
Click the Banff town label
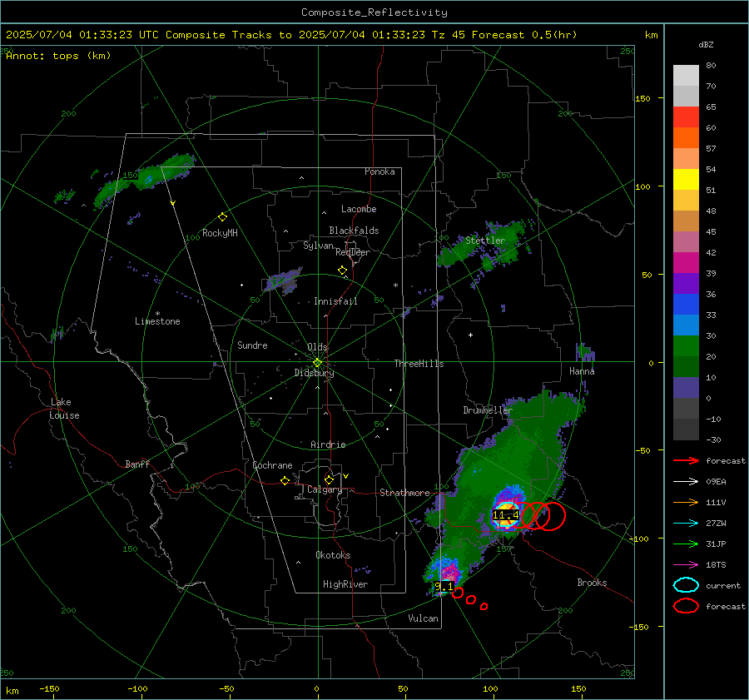pyautogui.click(x=137, y=464)
